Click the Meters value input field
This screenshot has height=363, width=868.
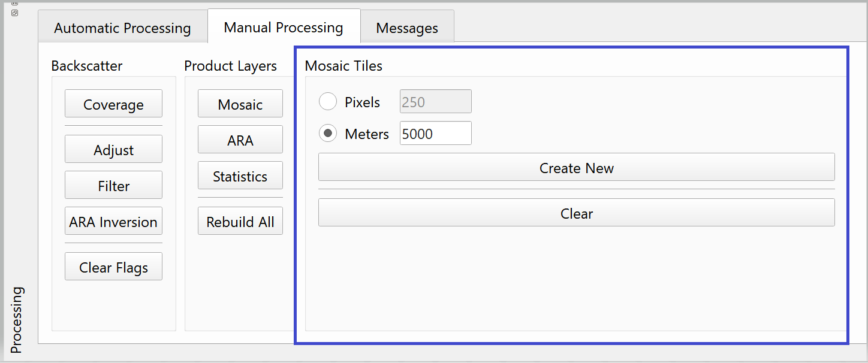click(x=435, y=134)
